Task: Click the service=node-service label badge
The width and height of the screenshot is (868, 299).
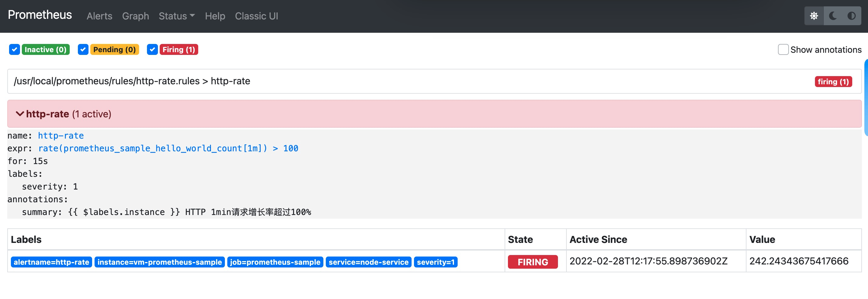Action: tap(369, 262)
